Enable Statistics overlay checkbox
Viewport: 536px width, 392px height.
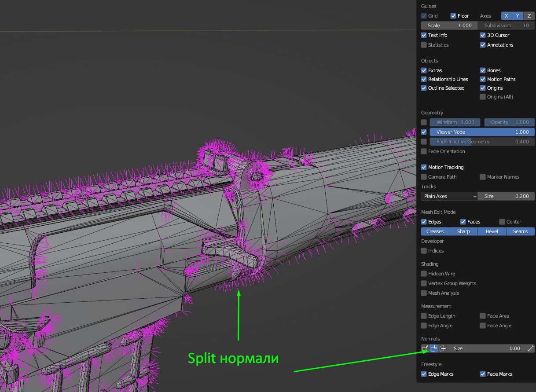point(424,45)
